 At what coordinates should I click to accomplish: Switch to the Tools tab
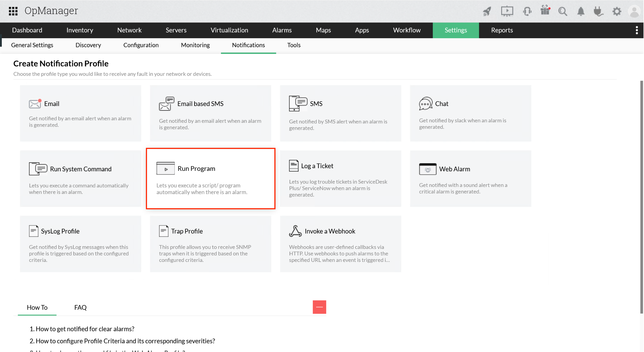coord(294,45)
